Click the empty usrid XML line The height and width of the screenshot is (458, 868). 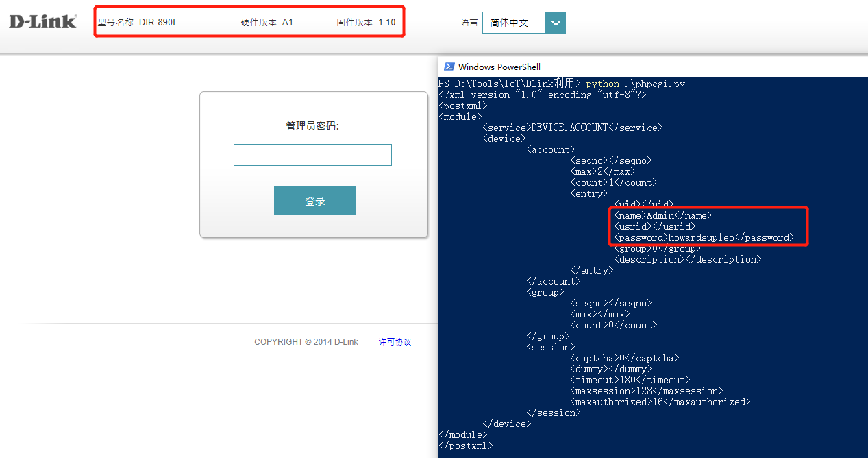(655, 226)
